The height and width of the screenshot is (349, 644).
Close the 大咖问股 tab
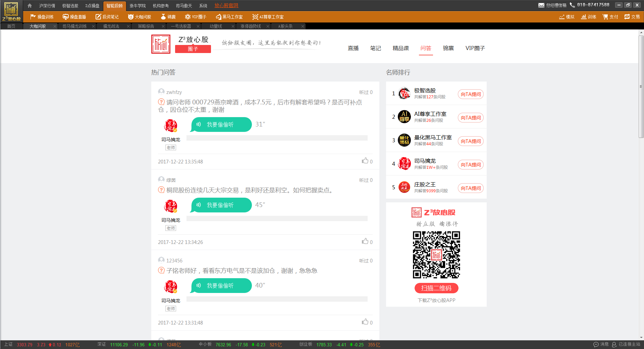pos(55,26)
